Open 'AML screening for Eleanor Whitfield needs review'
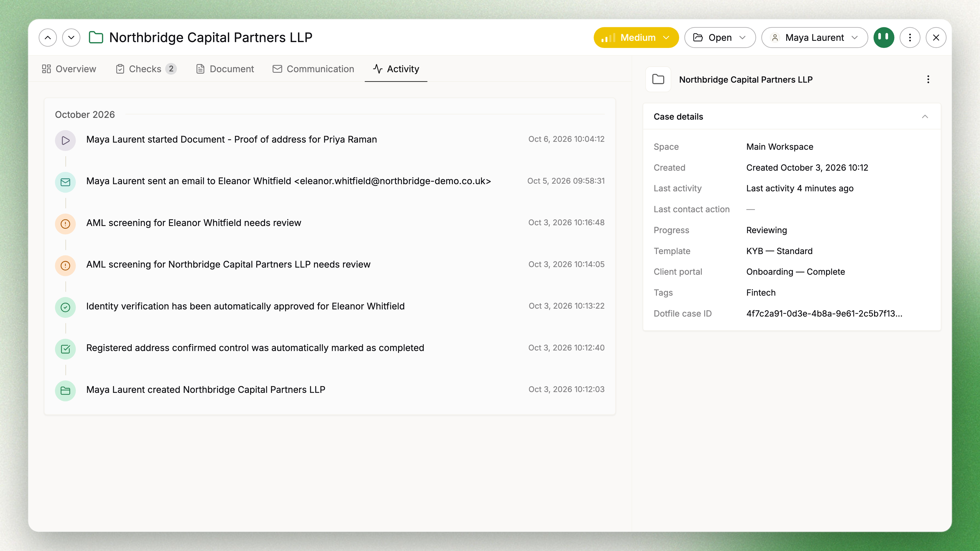 (x=194, y=223)
